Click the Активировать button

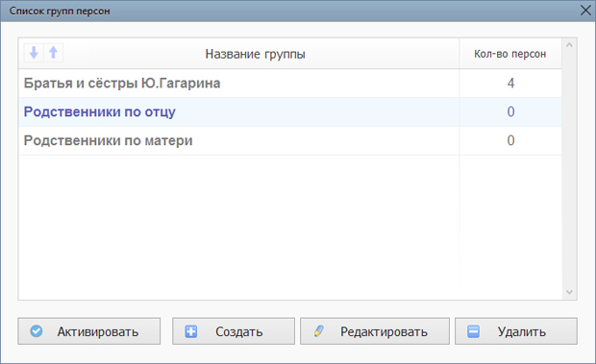click(x=89, y=331)
